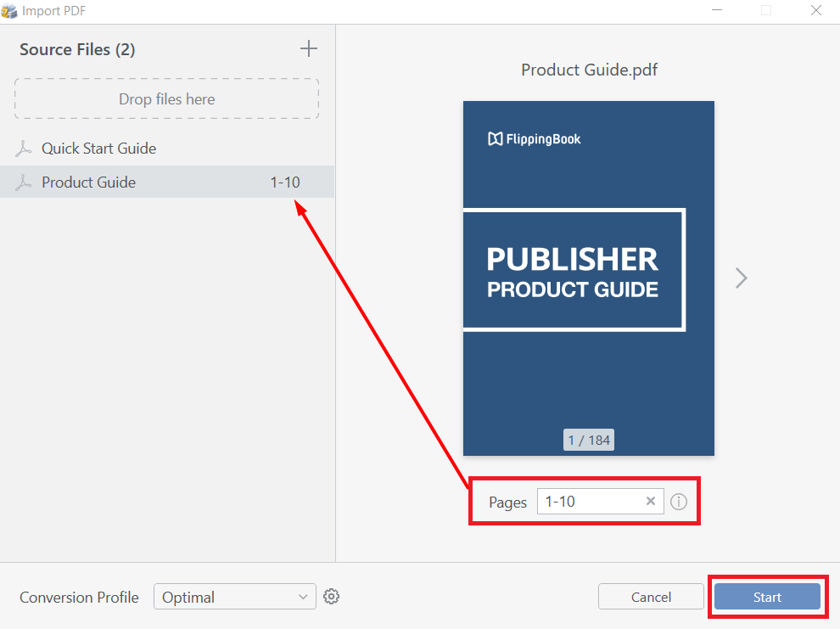
Task: Close the Import PDF dialog window
Action: 816,11
